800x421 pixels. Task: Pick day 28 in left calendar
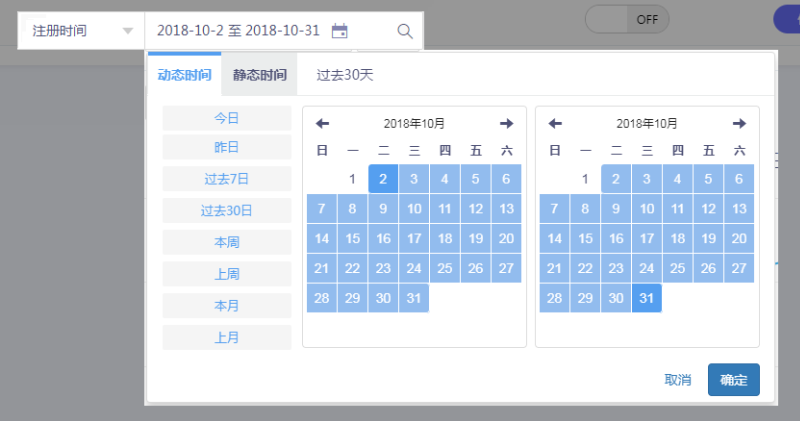pyautogui.click(x=321, y=298)
